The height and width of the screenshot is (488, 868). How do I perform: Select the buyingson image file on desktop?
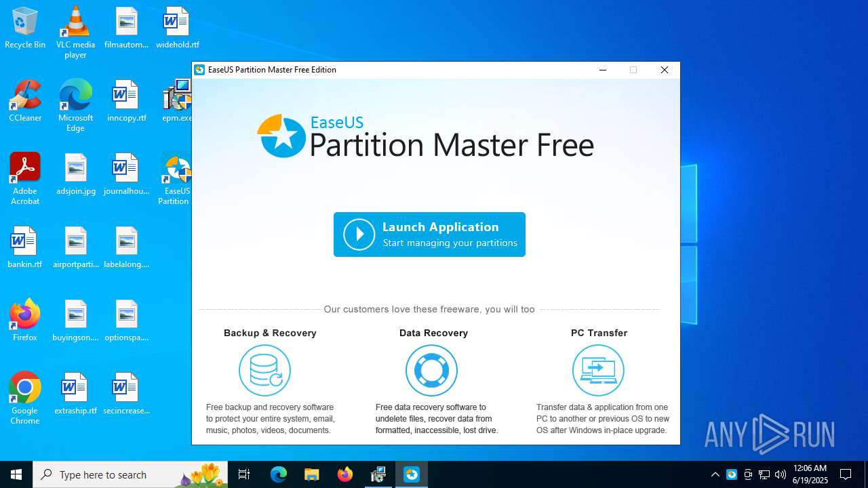tap(75, 321)
